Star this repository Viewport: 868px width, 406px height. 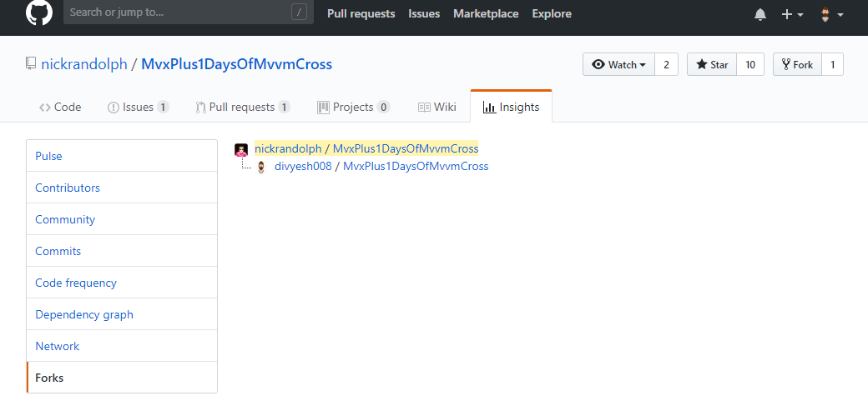tap(712, 65)
